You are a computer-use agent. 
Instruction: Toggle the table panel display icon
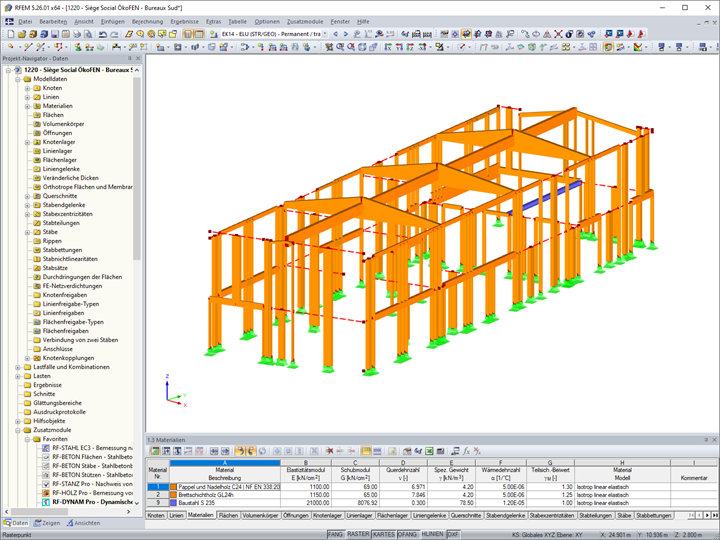tap(199, 34)
